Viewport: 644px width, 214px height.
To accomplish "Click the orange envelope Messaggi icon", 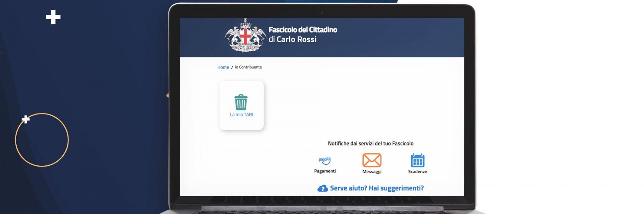I will click(372, 160).
